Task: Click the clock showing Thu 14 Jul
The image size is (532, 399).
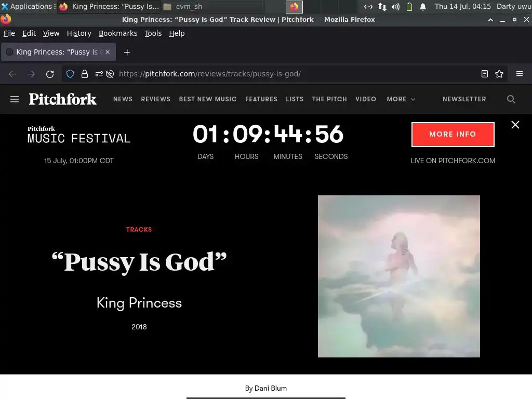Action: pos(463,6)
